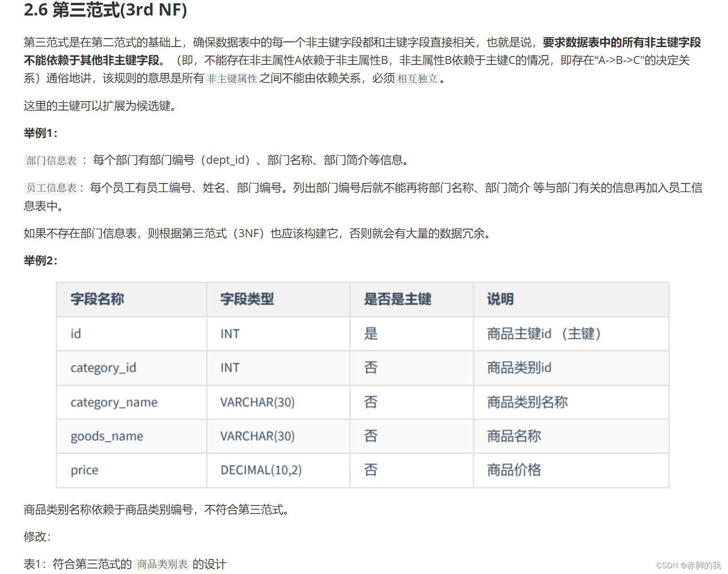Screen dimensions: 728x574
Task: Click description '商品类别id'
Action: pyautogui.click(x=519, y=367)
